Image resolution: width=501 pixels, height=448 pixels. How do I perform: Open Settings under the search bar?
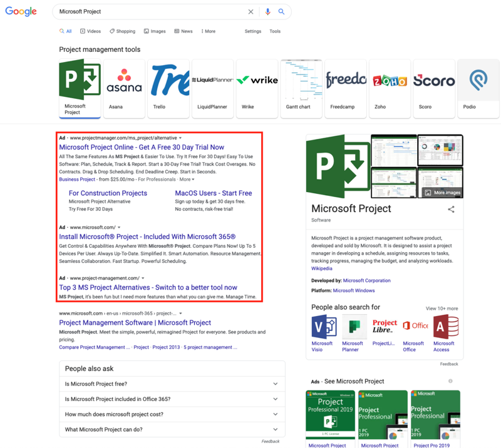(253, 31)
